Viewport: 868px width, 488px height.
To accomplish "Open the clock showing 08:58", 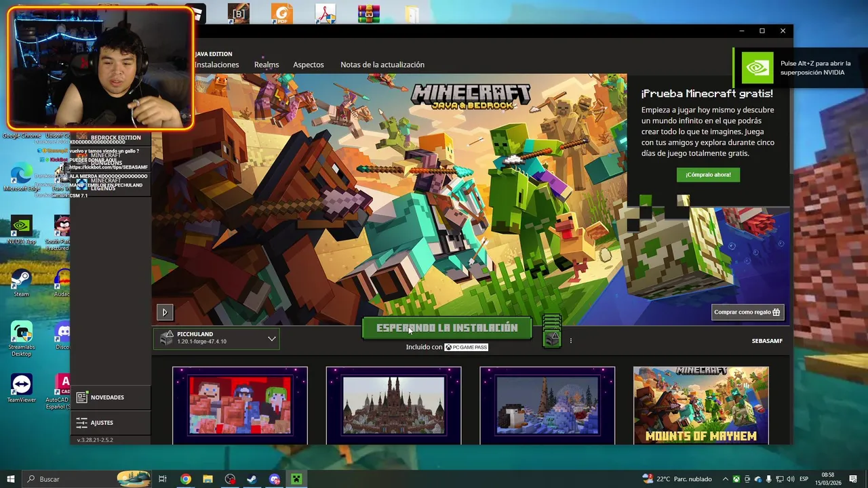I will pos(828,479).
